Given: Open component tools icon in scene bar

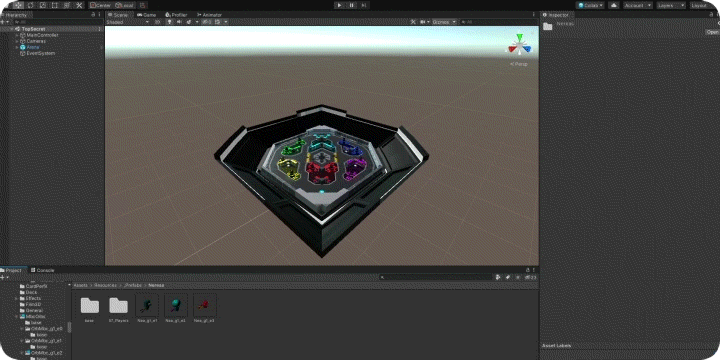Looking at the screenshot, I should (x=412, y=22).
